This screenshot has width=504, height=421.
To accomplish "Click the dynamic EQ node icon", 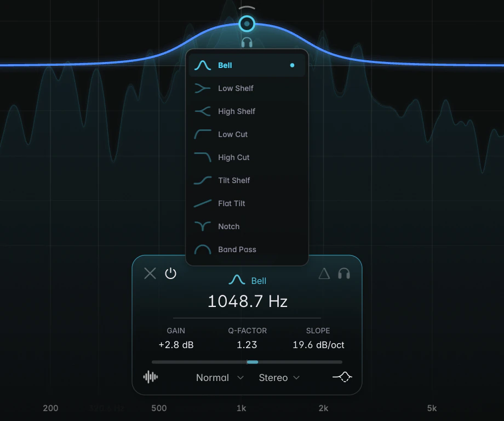I will pyautogui.click(x=342, y=377).
